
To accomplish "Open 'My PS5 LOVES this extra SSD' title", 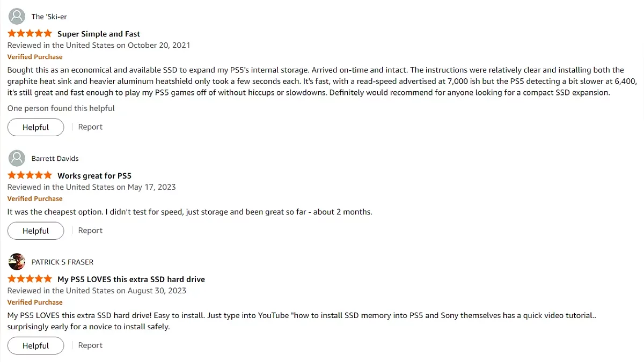I will tap(131, 279).
